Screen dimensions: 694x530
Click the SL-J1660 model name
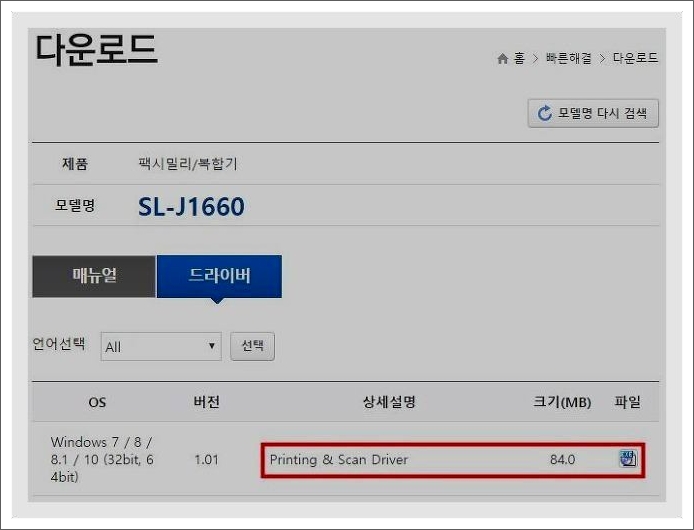(191, 206)
